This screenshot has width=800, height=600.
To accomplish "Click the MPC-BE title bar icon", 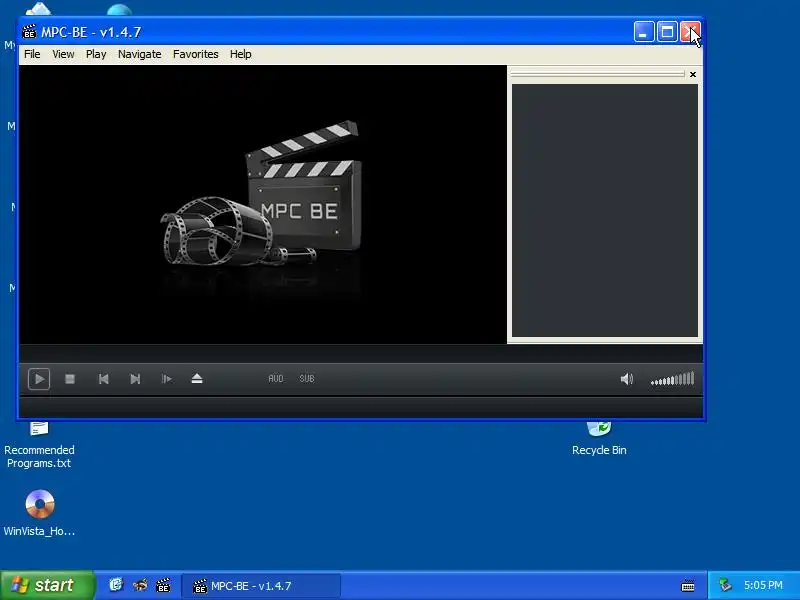I will [x=29, y=32].
